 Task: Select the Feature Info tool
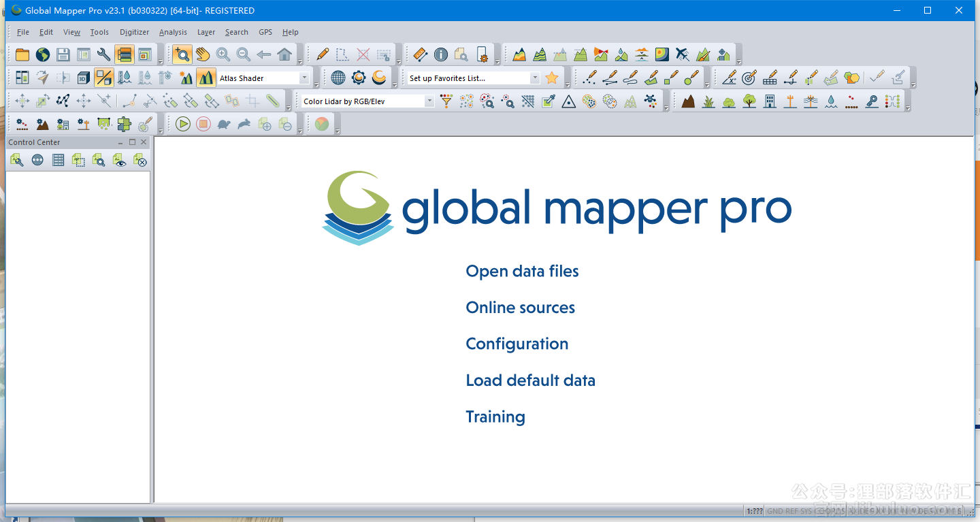(x=441, y=54)
